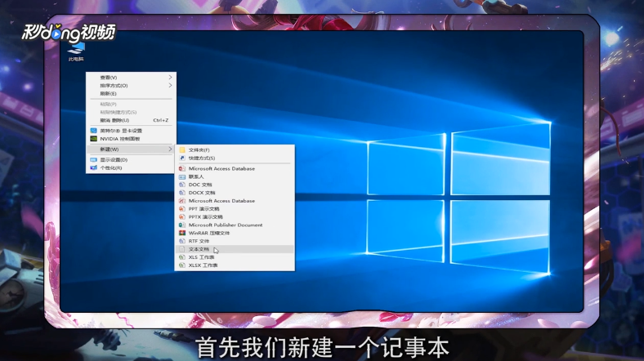Open 个性化(R) via its icon

pyautogui.click(x=94, y=167)
